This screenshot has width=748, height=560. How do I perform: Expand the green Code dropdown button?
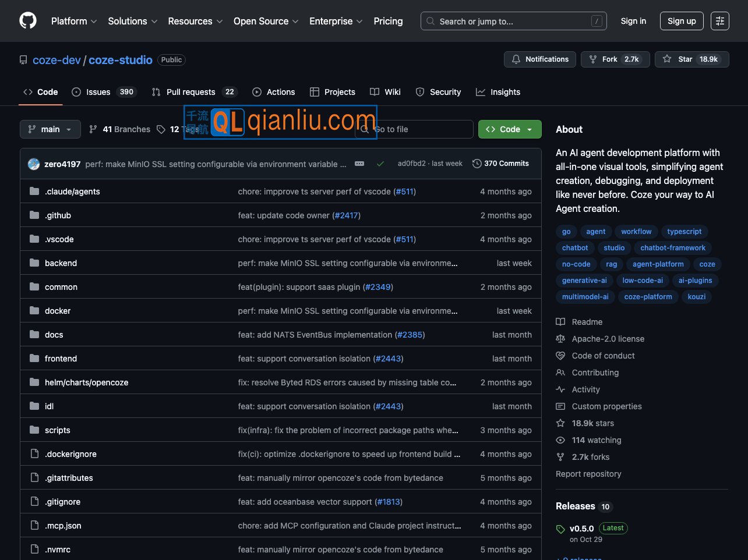pyautogui.click(x=510, y=129)
